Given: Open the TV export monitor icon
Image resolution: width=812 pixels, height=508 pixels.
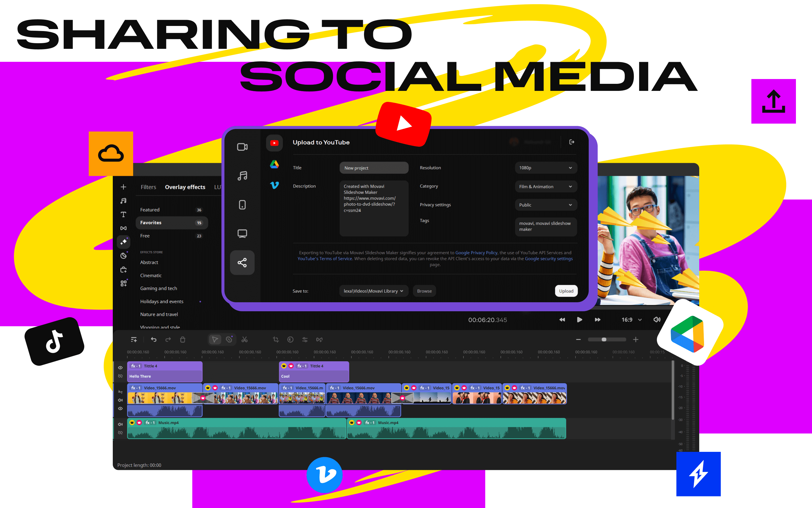Looking at the screenshot, I should click(x=242, y=233).
